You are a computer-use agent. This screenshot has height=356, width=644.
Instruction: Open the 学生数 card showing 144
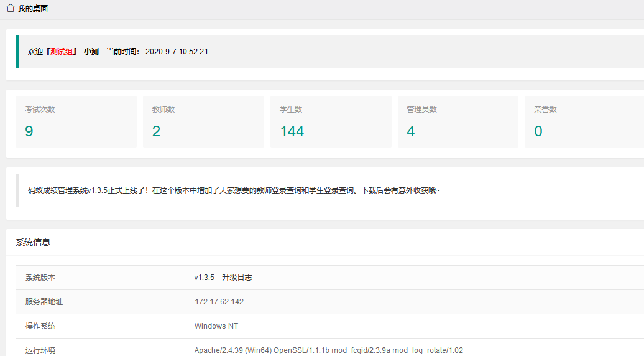331,121
